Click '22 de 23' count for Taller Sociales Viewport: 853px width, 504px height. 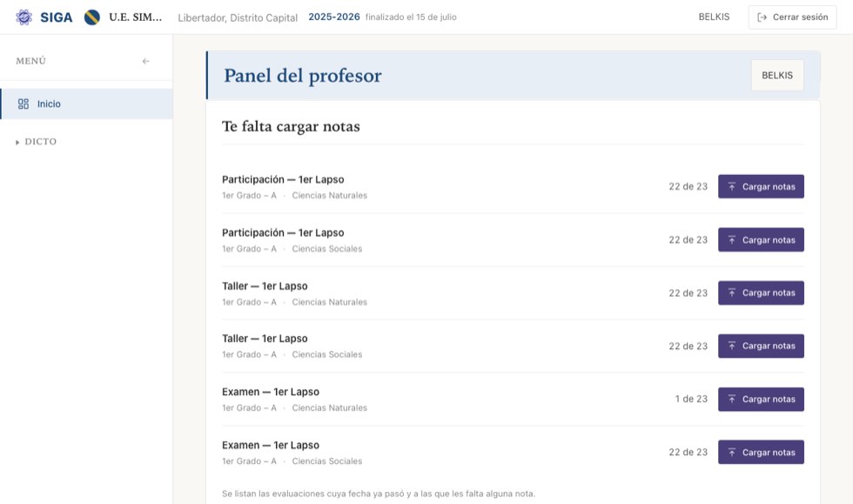click(x=688, y=346)
